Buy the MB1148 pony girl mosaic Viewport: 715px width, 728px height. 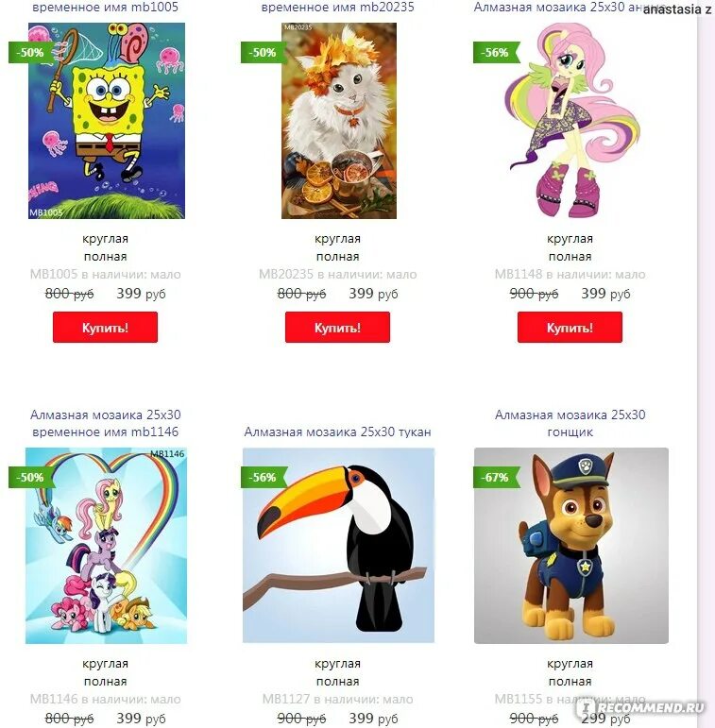pos(570,328)
